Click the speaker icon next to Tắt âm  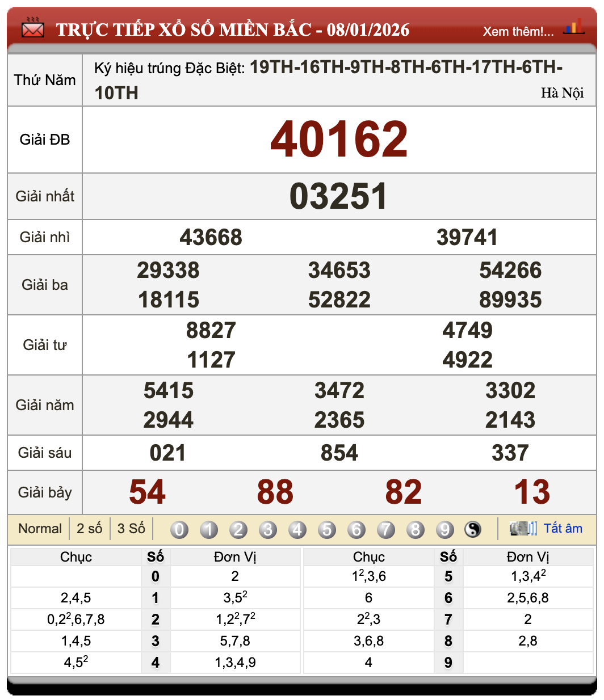(522, 528)
